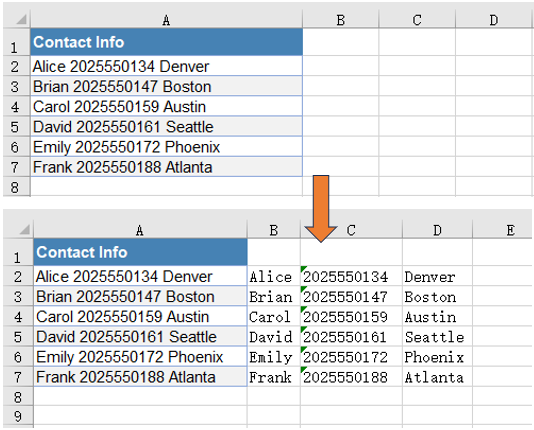Select row 2 header in lower sheet

click(x=18, y=276)
